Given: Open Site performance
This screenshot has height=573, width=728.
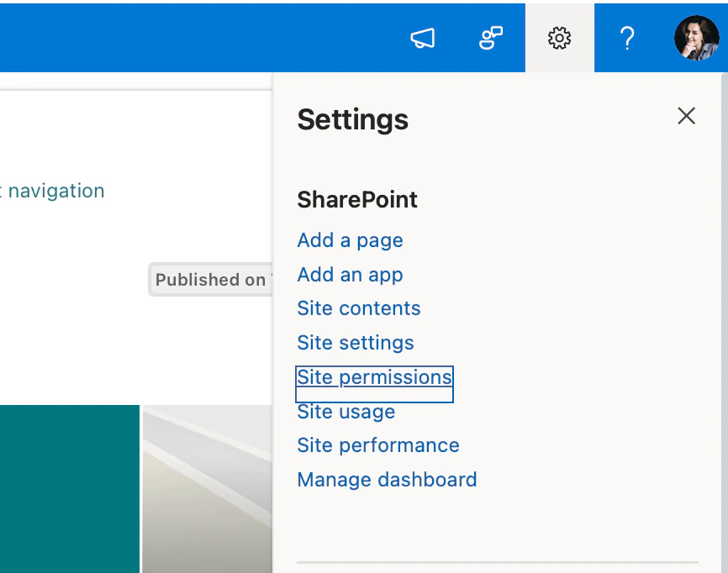Looking at the screenshot, I should point(378,445).
